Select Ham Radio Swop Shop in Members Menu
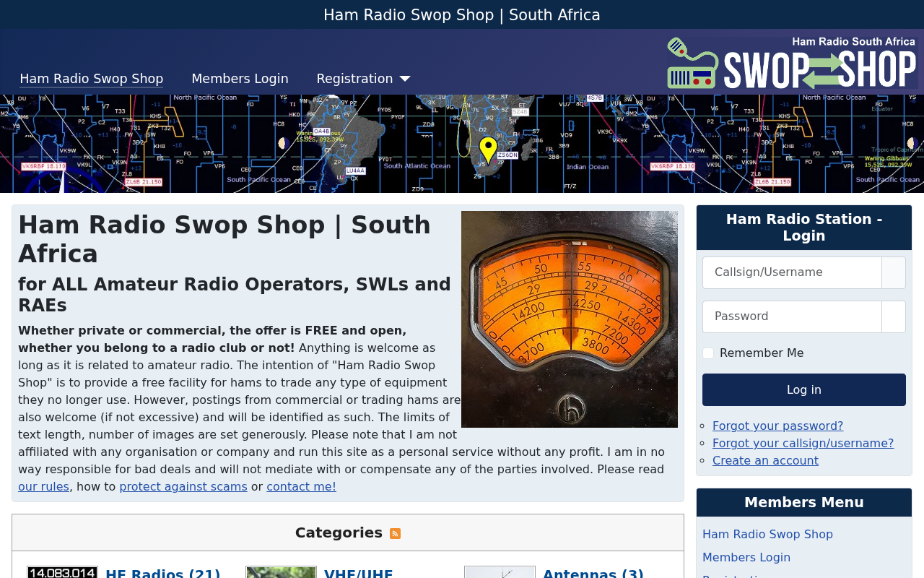924x578 pixels. click(x=767, y=535)
